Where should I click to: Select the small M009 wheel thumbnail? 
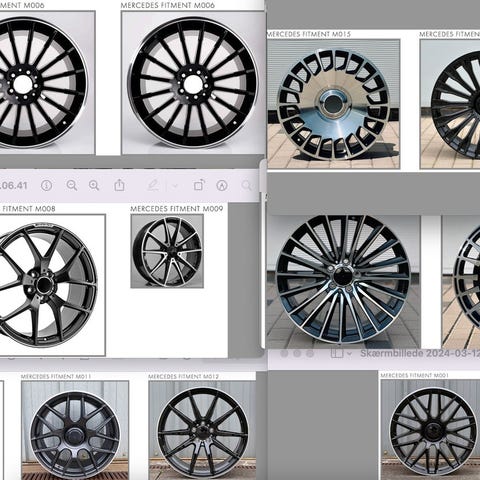[x=167, y=251]
